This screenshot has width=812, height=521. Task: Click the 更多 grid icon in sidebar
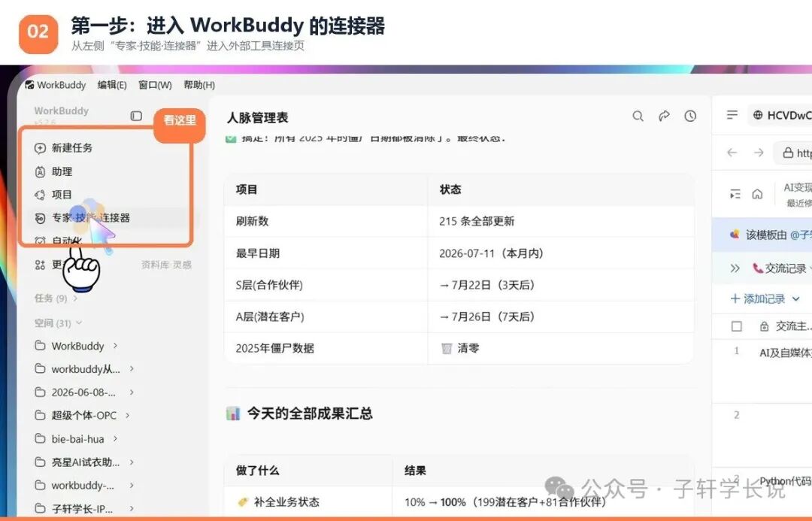pos(40,265)
